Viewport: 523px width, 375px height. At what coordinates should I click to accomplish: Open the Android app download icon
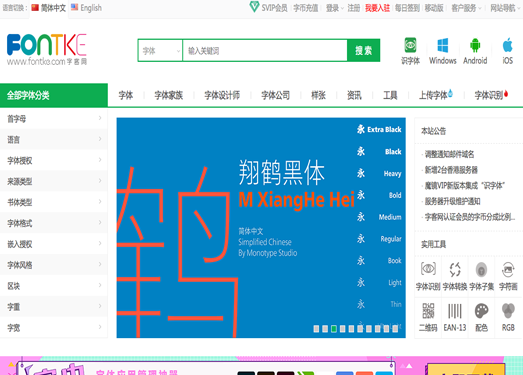[475, 46]
